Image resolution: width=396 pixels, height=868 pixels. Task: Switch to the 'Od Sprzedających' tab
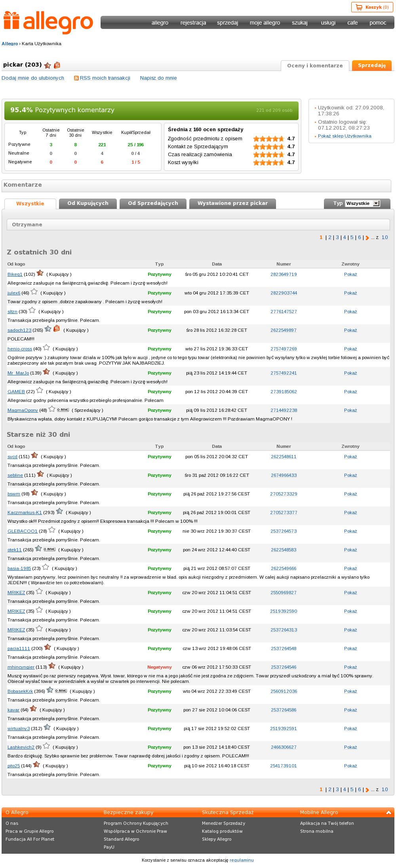153,203
